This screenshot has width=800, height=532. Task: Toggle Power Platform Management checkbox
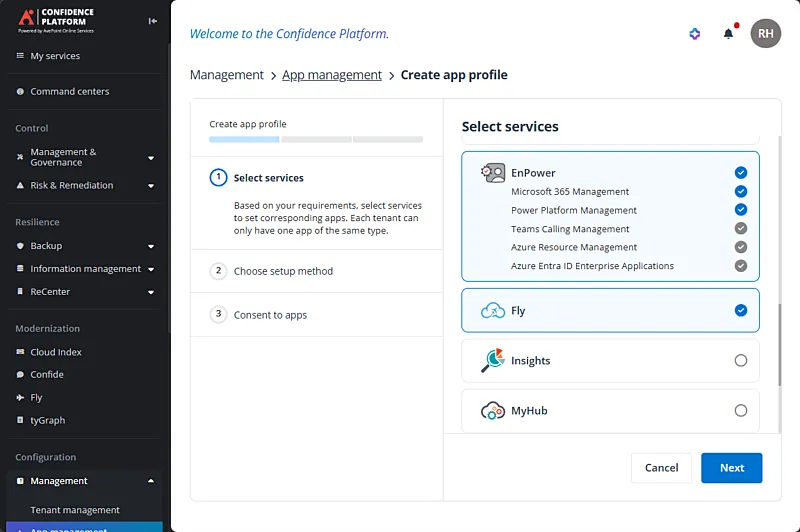tap(741, 210)
